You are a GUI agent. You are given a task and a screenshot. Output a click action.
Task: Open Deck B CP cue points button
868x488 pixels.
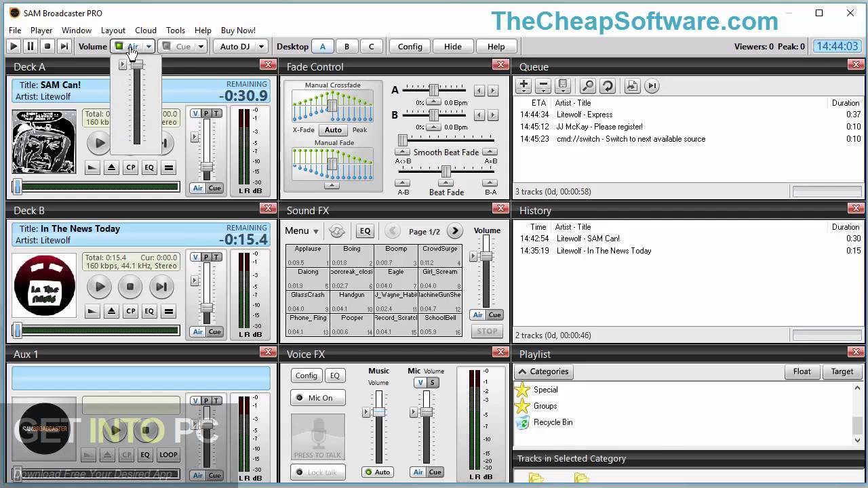coord(131,311)
